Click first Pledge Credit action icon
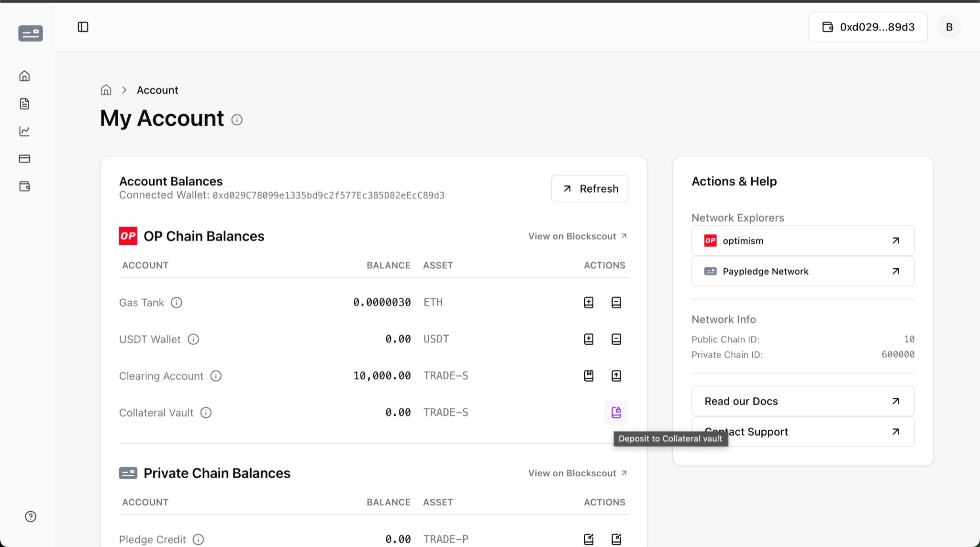Image resolution: width=980 pixels, height=547 pixels. [589, 539]
